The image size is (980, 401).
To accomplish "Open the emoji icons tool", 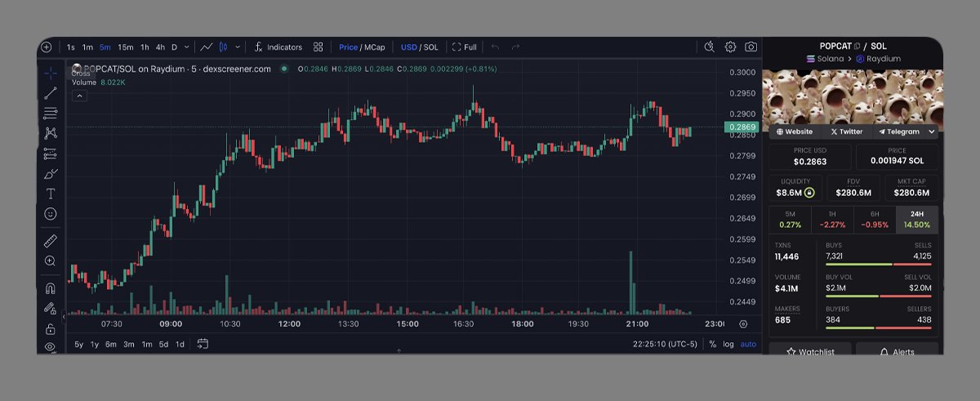I will 51,214.
